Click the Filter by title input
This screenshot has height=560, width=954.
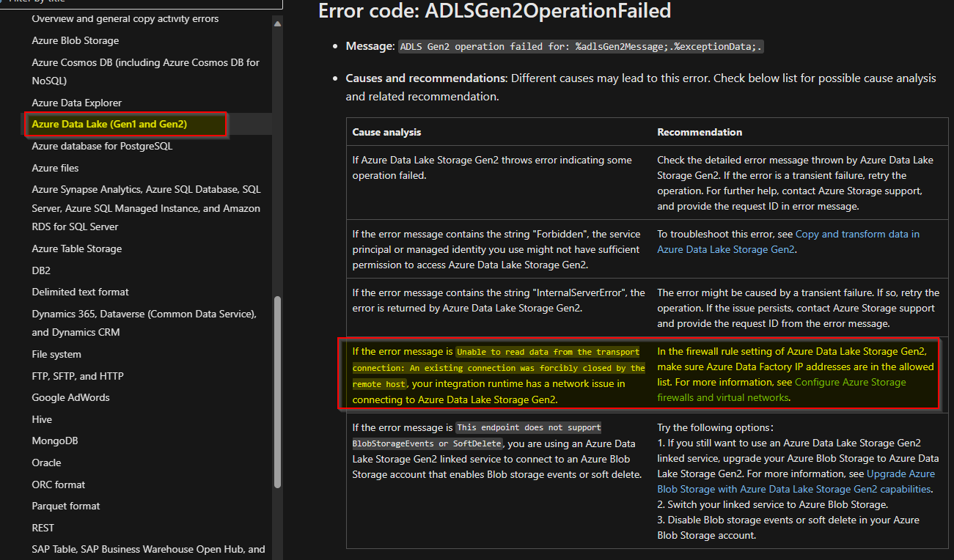(141, 3)
